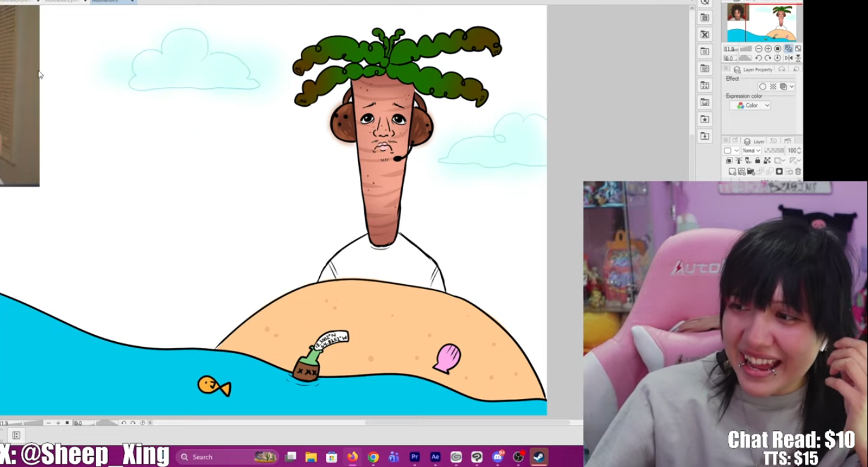Click canvas bar zoom out minus
The image size is (868, 467).
point(48,423)
